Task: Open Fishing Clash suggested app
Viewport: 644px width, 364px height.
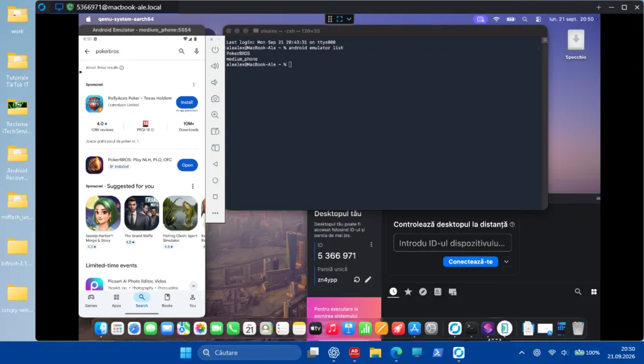Action: 180,213
